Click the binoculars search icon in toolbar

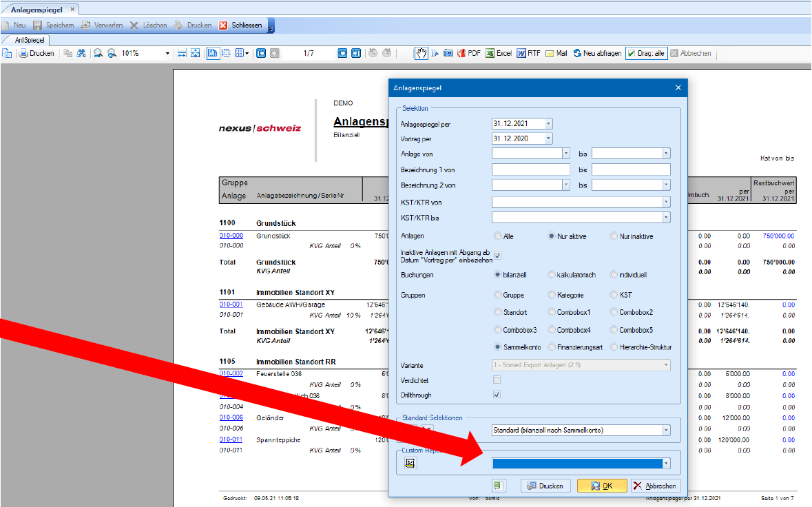tap(81, 53)
